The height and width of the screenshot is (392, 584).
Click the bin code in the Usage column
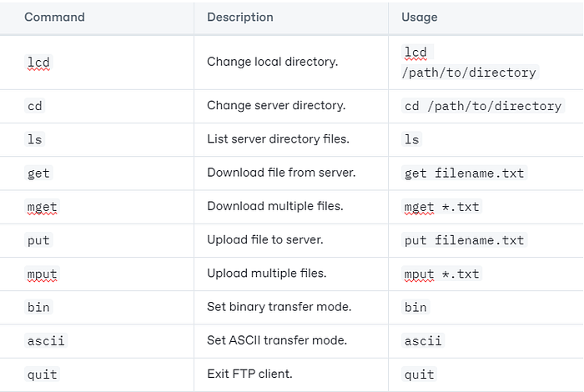[x=415, y=307]
